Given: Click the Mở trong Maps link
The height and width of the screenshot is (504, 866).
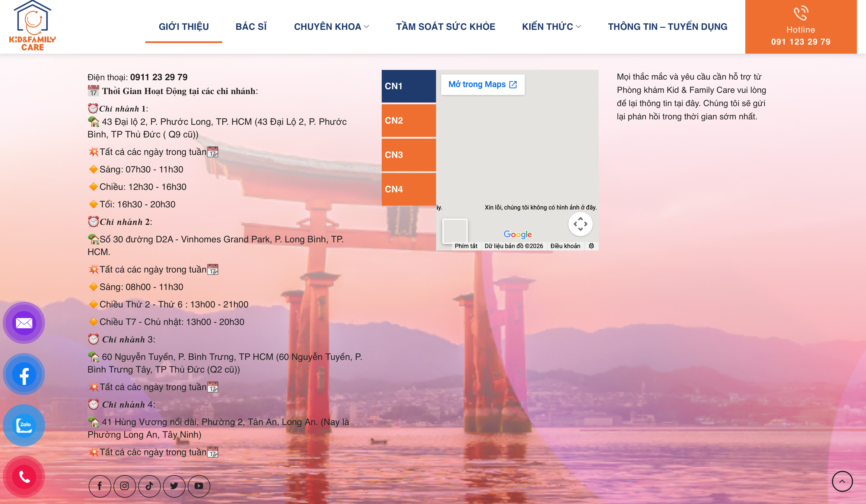Looking at the screenshot, I should click(482, 84).
